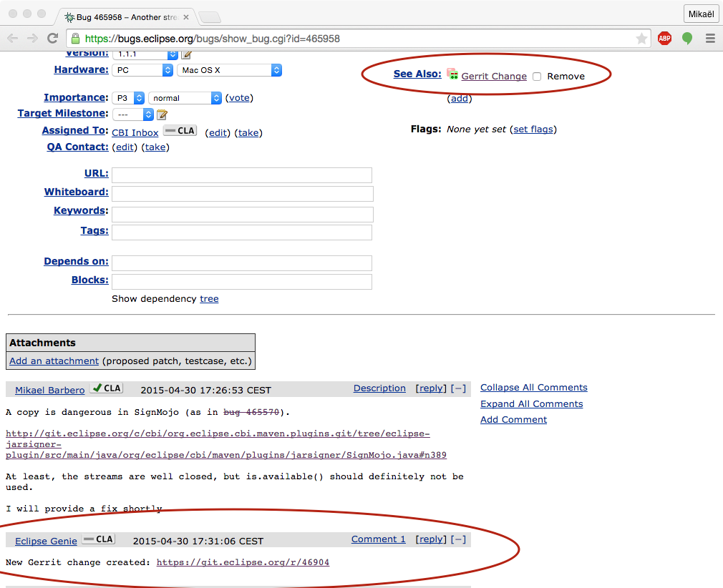Viewport: 723px width, 588px height.
Task: Open the green Hangouts extension icon
Action: tap(687, 38)
